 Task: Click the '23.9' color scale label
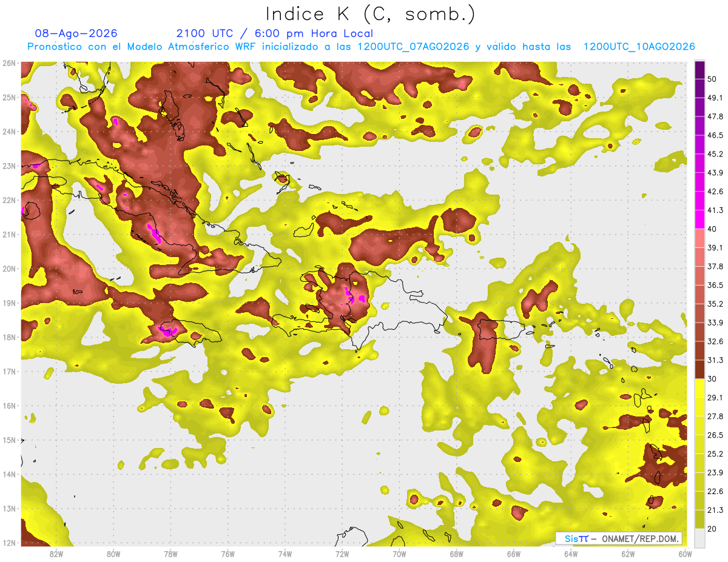pos(715,472)
